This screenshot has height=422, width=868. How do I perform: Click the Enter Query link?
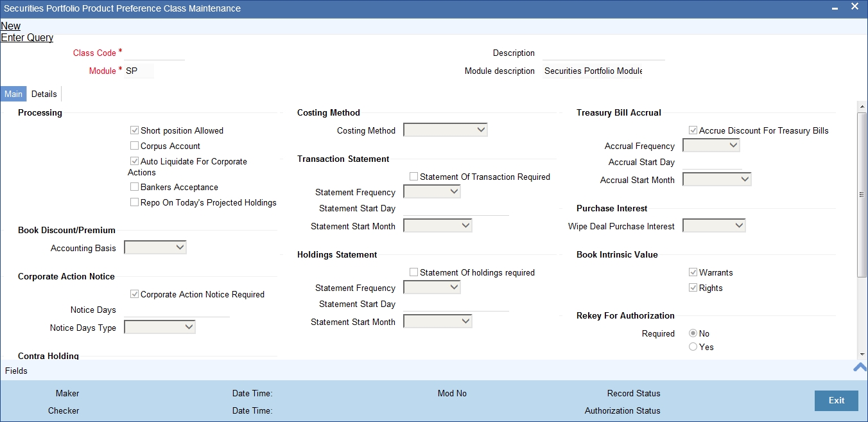coord(27,37)
